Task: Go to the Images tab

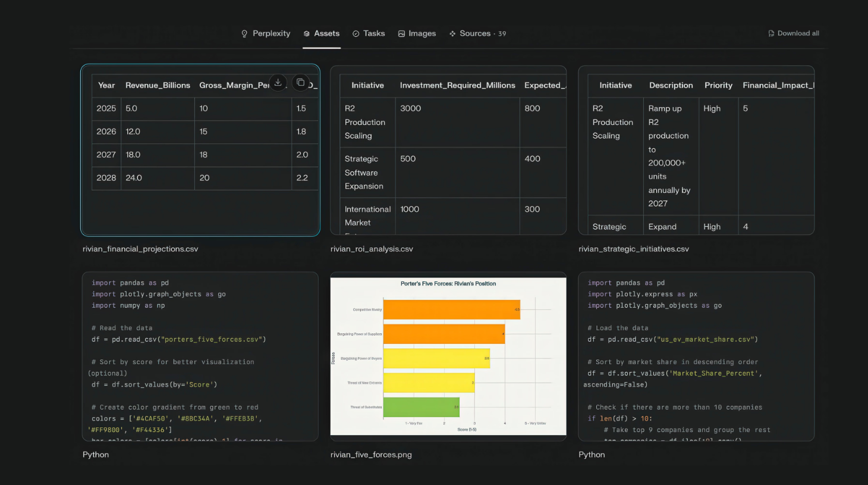Action: click(x=422, y=34)
